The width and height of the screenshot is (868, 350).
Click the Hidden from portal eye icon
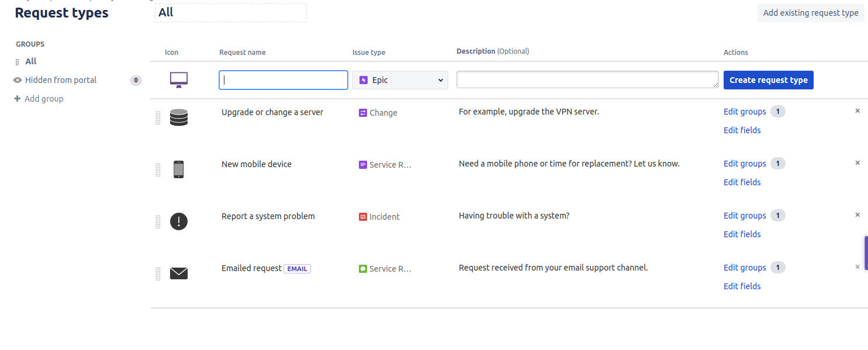(18, 80)
